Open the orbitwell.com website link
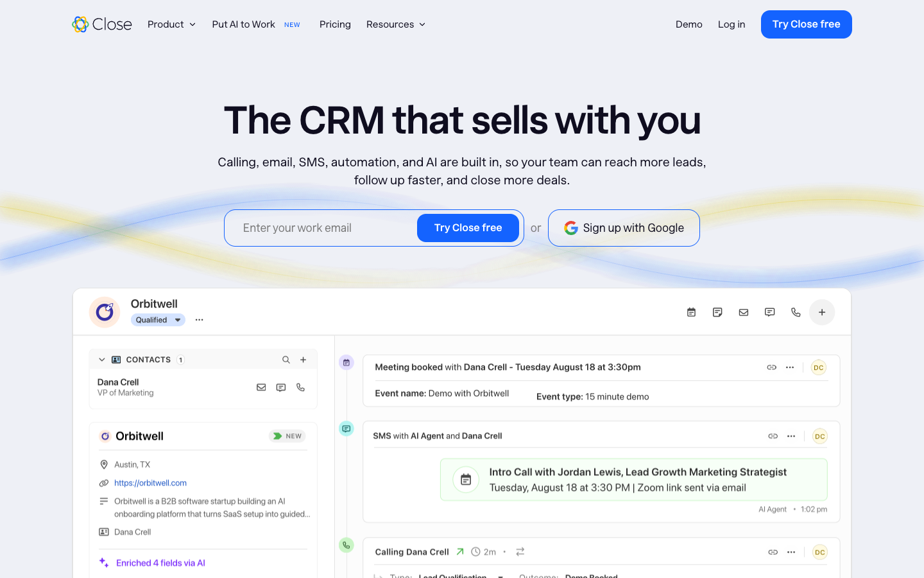This screenshot has width=924, height=578. coord(150,483)
